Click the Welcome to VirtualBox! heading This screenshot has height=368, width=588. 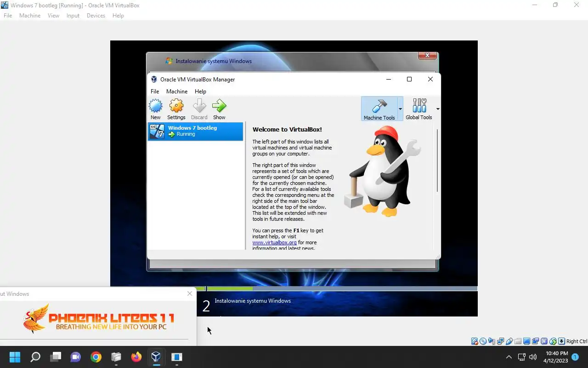(x=287, y=130)
